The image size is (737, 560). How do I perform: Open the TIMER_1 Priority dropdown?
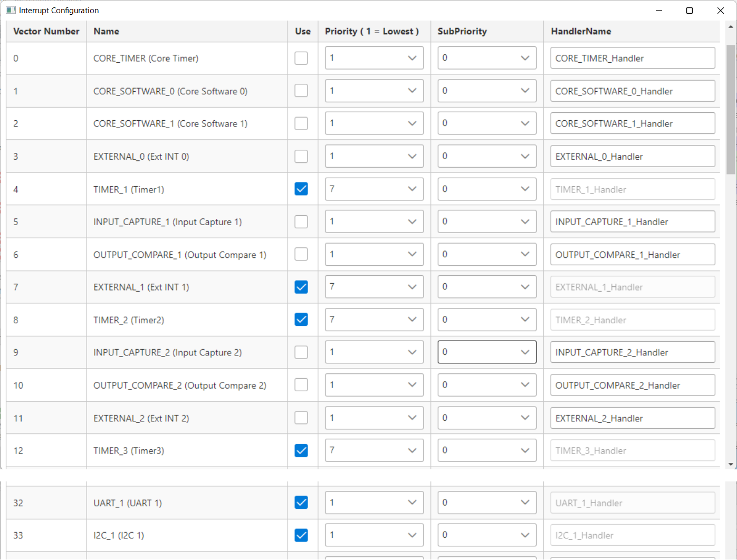[374, 189]
